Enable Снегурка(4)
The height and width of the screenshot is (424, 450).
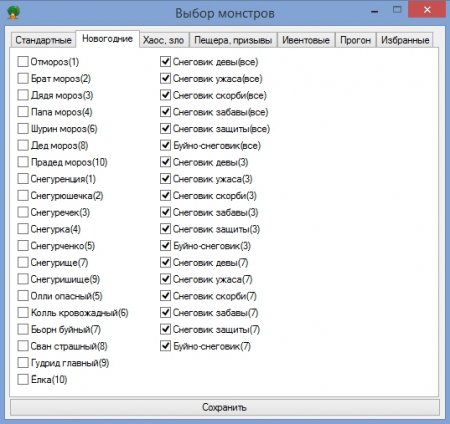pos(23,229)
